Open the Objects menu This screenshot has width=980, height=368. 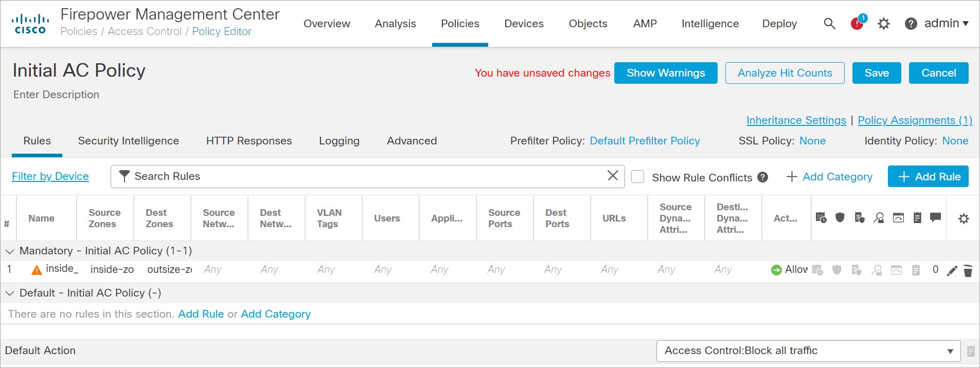point(588,24)
